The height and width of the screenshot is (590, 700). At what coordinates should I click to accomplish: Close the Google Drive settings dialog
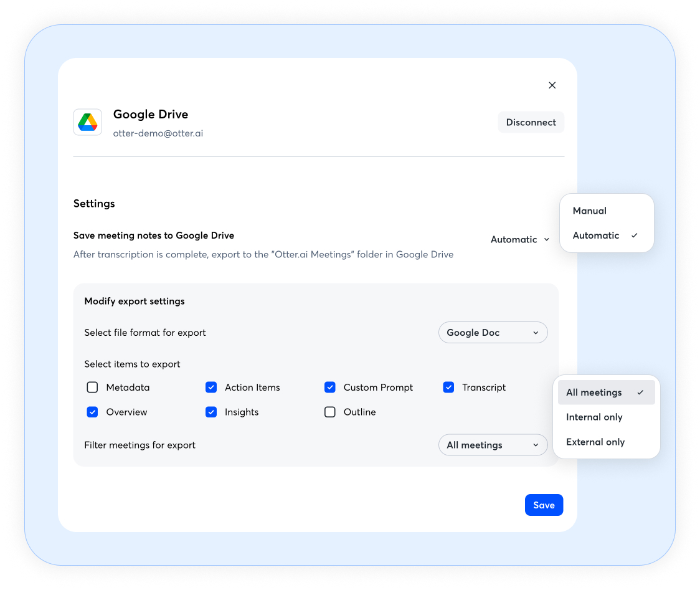(x=552, y=85)
